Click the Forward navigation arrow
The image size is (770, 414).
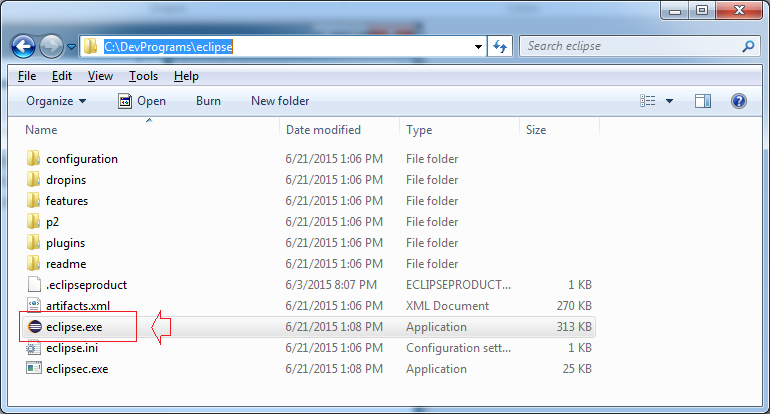(51, 47)
